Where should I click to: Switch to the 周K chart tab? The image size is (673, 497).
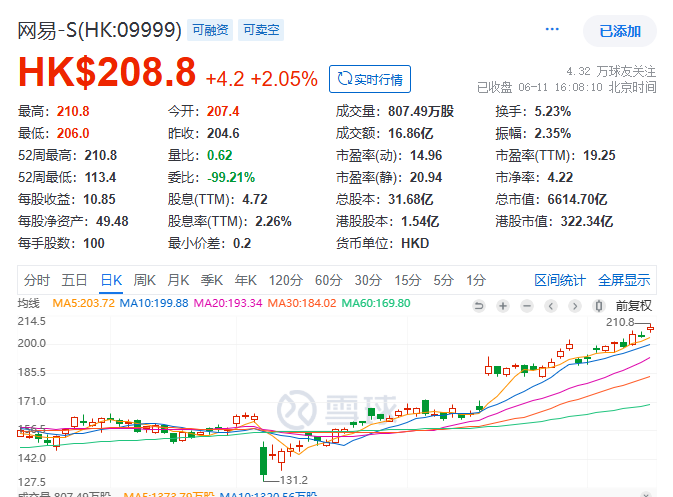pyautogui.click(x=145, y=280)
